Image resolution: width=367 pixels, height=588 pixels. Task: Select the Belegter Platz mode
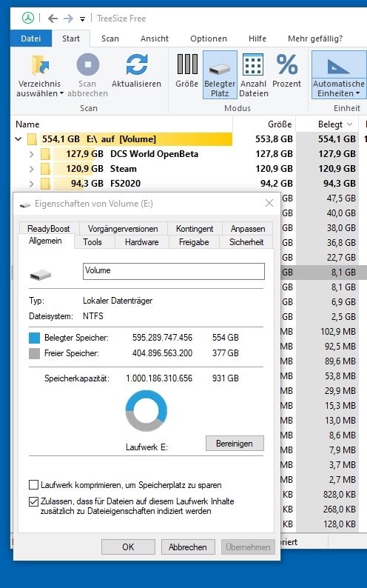220,75
